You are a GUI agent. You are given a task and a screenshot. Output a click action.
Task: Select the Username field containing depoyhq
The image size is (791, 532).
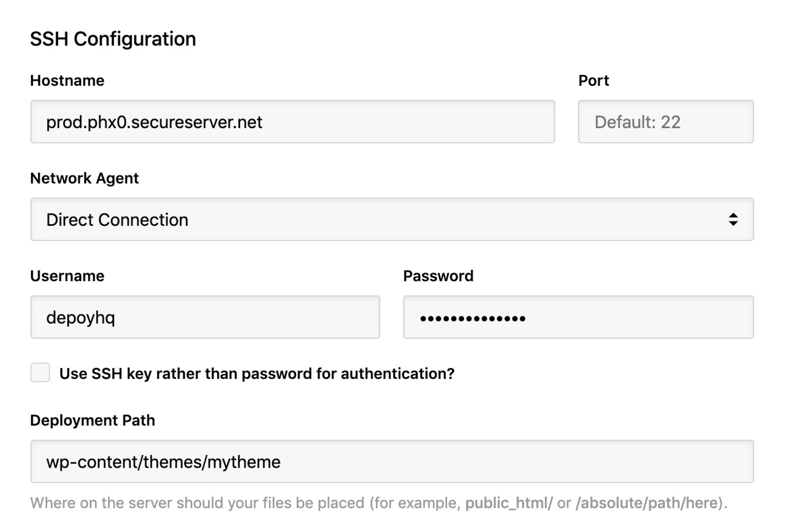pyautogui.click(x=205, y=317)
